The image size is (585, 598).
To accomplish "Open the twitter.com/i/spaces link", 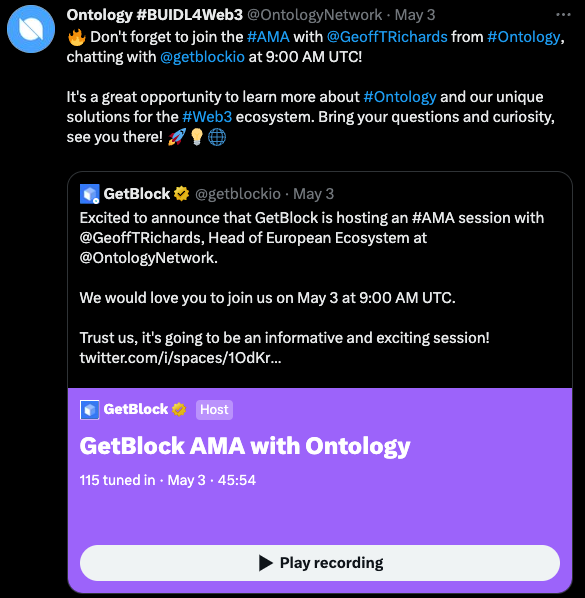I will pyautogui.click(x=180, y=358).
